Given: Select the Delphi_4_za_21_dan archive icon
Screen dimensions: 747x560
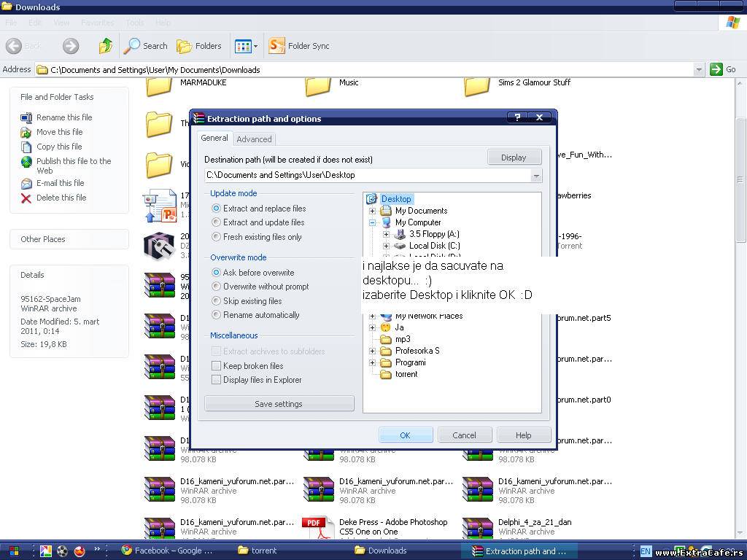Looking at the screenshot, I should click(477, 528).
